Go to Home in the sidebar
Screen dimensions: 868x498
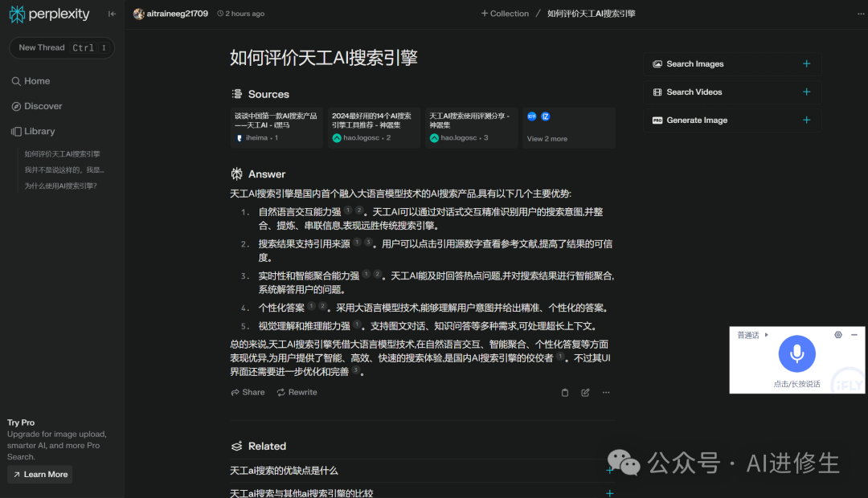click(31, 81)
